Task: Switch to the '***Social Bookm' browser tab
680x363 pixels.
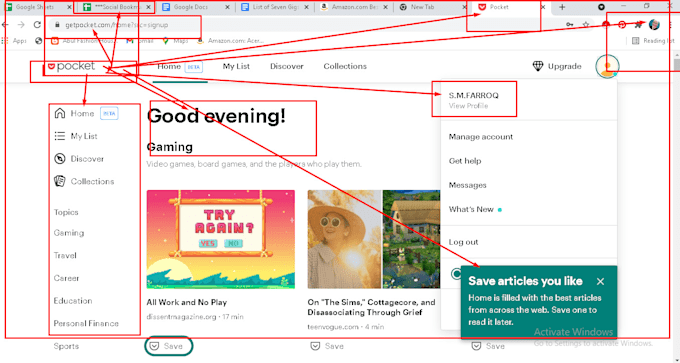Action: tap(117, 7)
